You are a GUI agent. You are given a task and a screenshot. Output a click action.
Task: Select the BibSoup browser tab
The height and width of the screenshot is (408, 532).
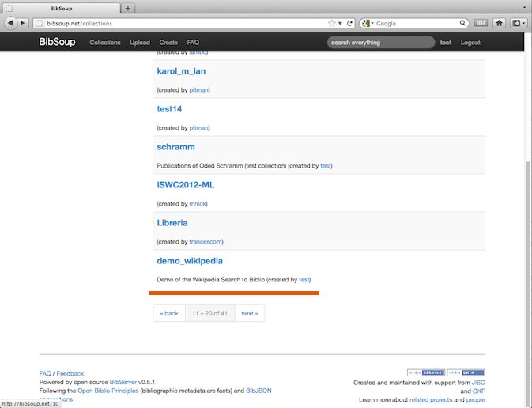(x=61, y=9)
